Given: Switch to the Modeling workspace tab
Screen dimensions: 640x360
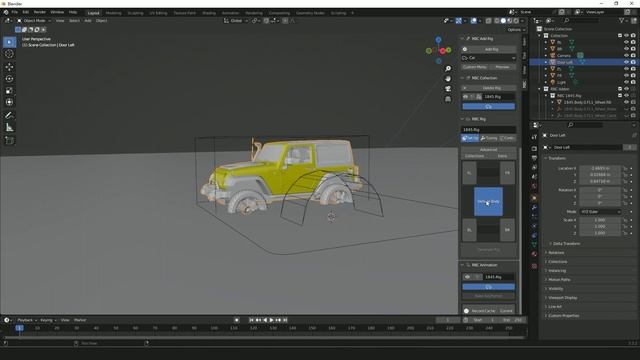Looking at the screenshot, I should (x=113, y=13).
